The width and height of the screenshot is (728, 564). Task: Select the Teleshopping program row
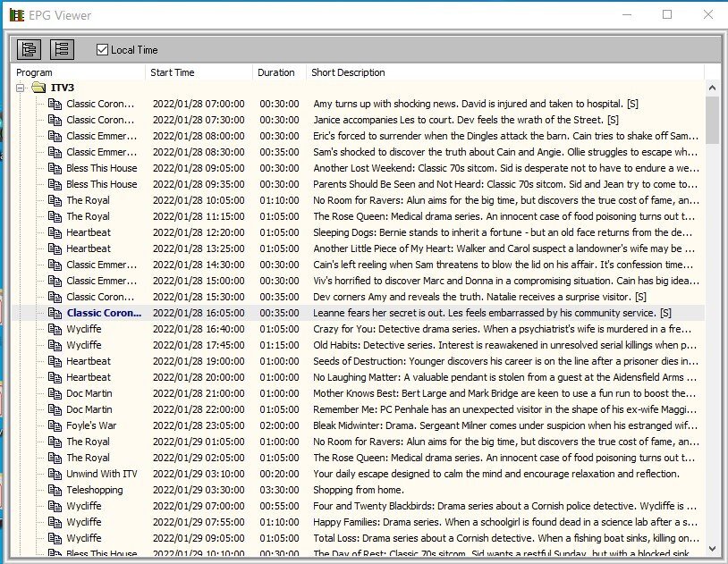point(94,490)
